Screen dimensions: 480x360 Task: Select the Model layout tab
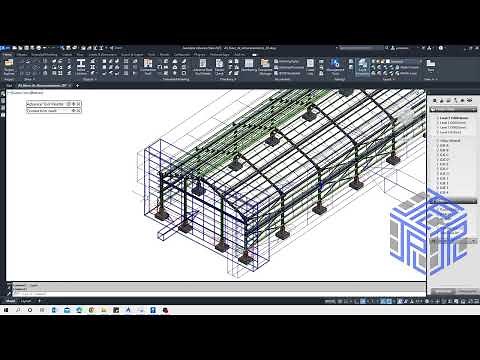pos(11,301)
